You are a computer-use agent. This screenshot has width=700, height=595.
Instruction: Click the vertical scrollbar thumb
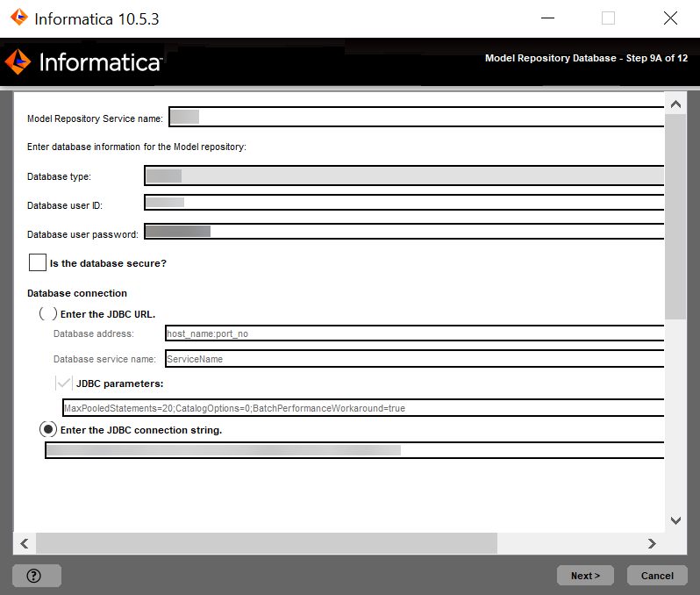(675, 217)
